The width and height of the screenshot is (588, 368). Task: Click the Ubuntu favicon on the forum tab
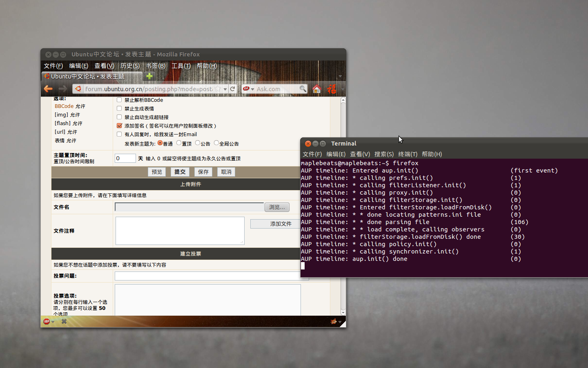[x=47, y=76]
